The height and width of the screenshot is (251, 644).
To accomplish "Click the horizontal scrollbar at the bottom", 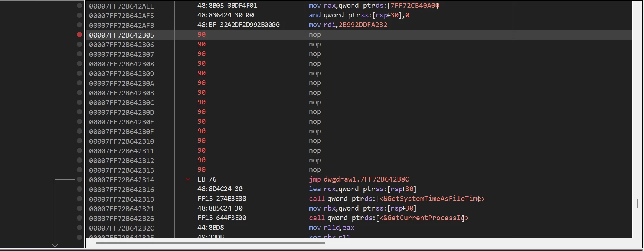I will tap(210, 243).
